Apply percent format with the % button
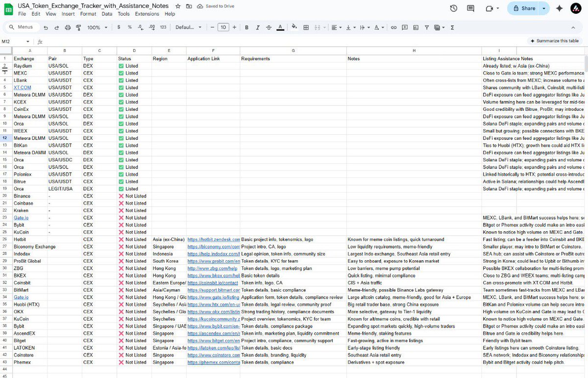The width and height of the screenshot is (588, 378). (x=130, y=27)
